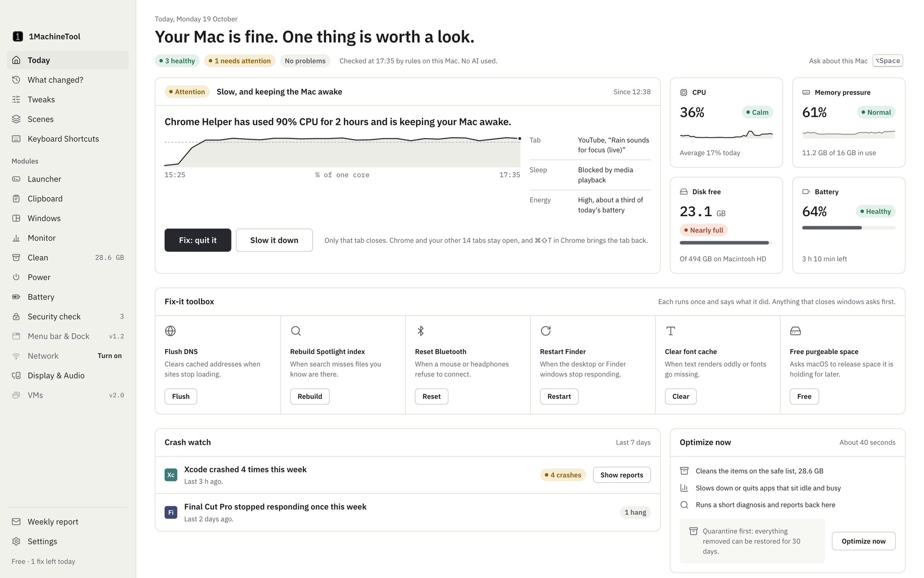Image resolution: width=924 pixels, height=578 pixels.
Task: Click the Free purgeable space drive icon
Action: click(x=795, y=331)
